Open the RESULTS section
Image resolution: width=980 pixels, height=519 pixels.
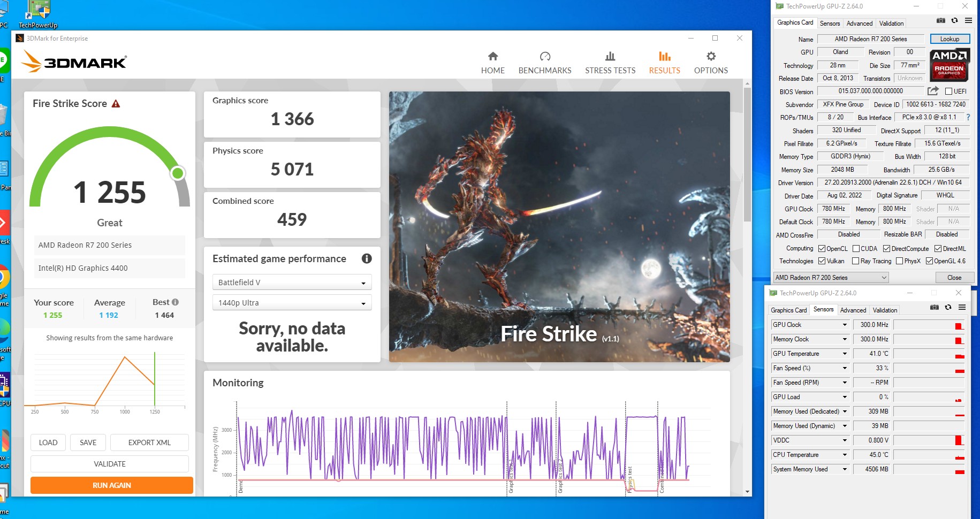pyautogui.click(x=664, y=63)
